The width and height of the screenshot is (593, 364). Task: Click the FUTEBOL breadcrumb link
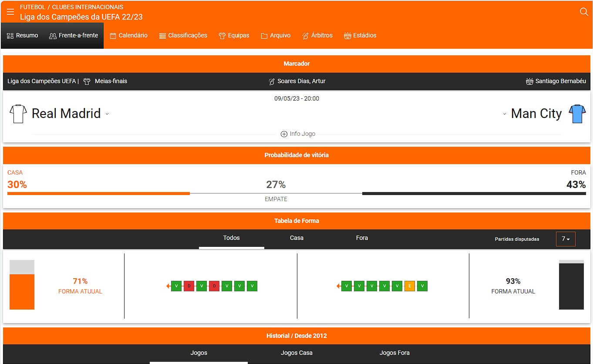pos(33,7)
